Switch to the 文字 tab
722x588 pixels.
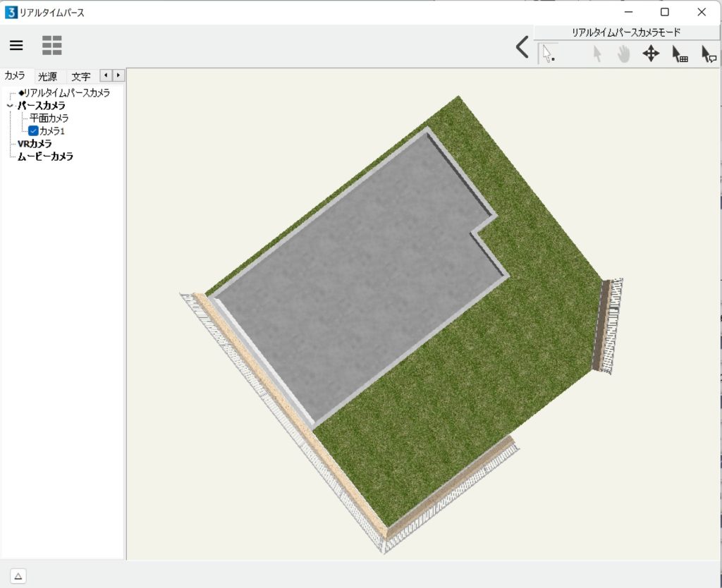[80, 76]
